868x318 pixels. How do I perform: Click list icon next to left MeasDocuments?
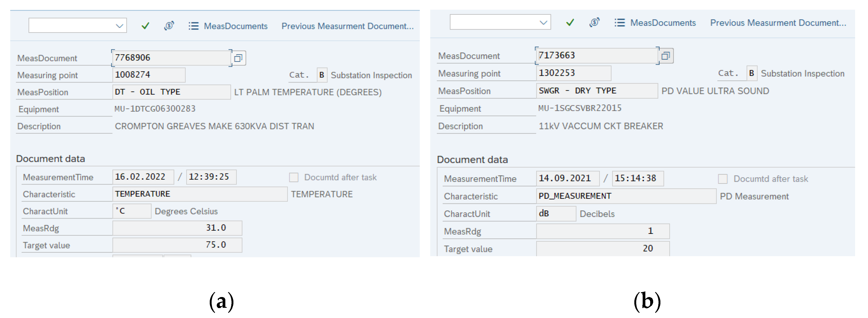pos(193,26)
